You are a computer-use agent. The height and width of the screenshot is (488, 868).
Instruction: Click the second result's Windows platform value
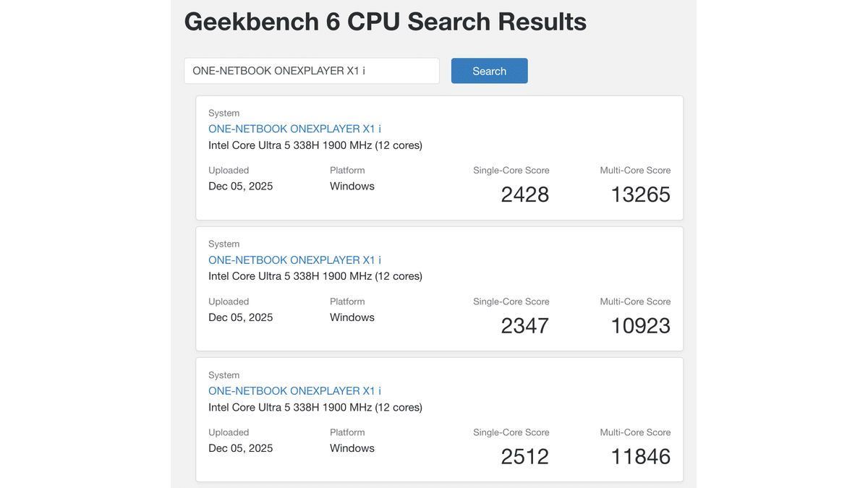pyautogui.click(x=352, y=317)
